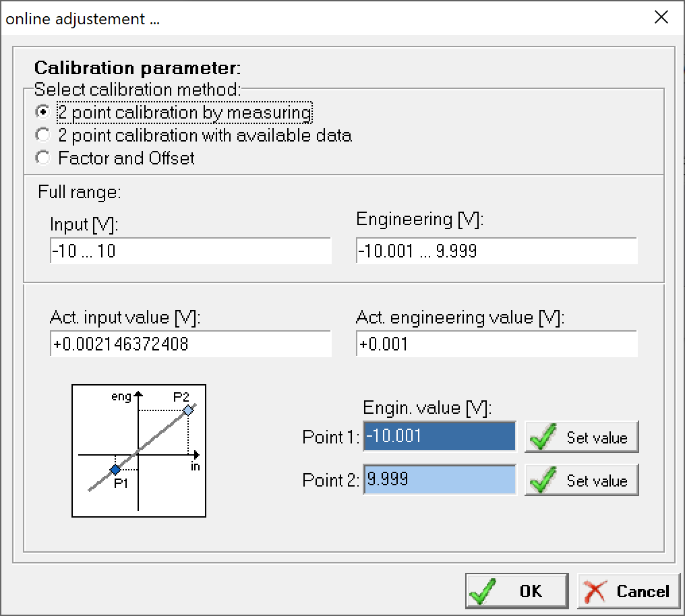This screenshot has width=685, height=616.
Task: Click the green checkmark on Point 1 Set value
Action: pyautogui.click(x=542, y=437)
